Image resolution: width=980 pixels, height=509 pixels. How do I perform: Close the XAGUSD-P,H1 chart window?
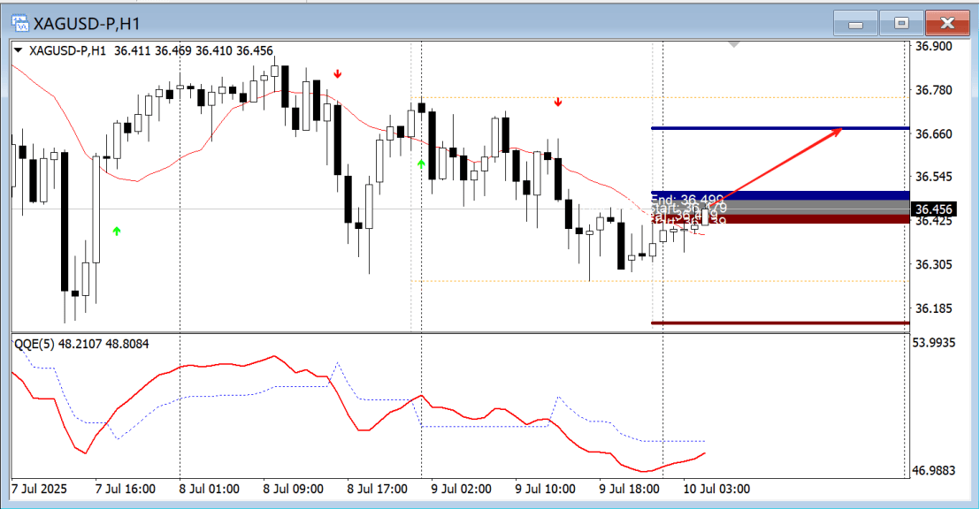947,23
